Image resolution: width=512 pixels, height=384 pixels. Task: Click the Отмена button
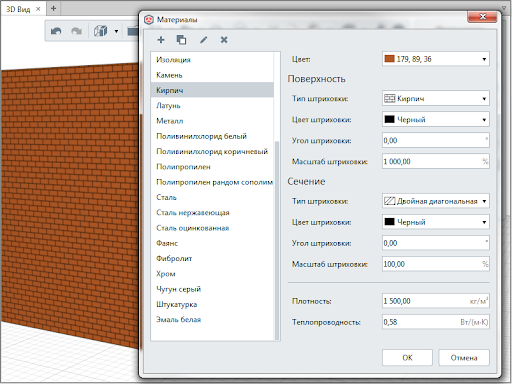point(464,358)
